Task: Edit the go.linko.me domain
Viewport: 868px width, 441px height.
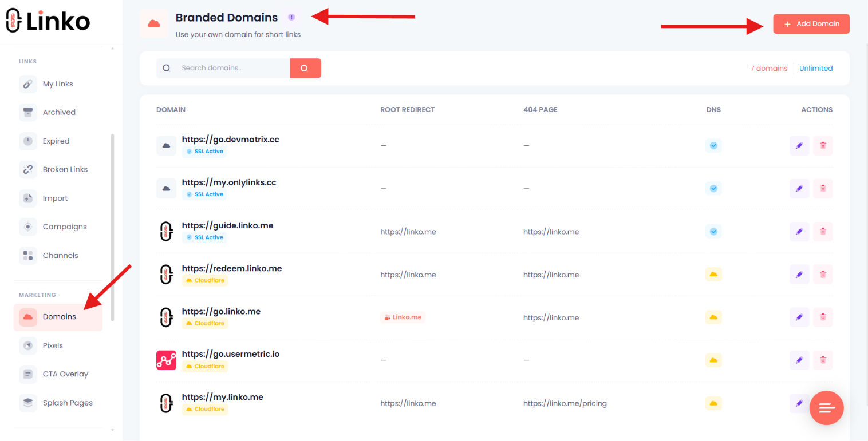Action: (x=799, y=317)
